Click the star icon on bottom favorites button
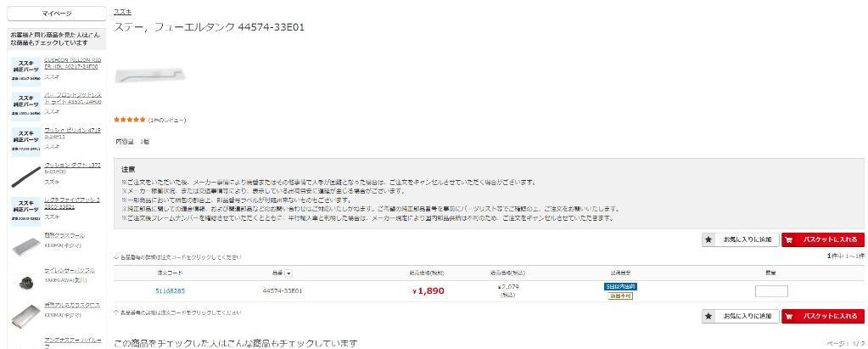The image size is (868, 349). 708,317
